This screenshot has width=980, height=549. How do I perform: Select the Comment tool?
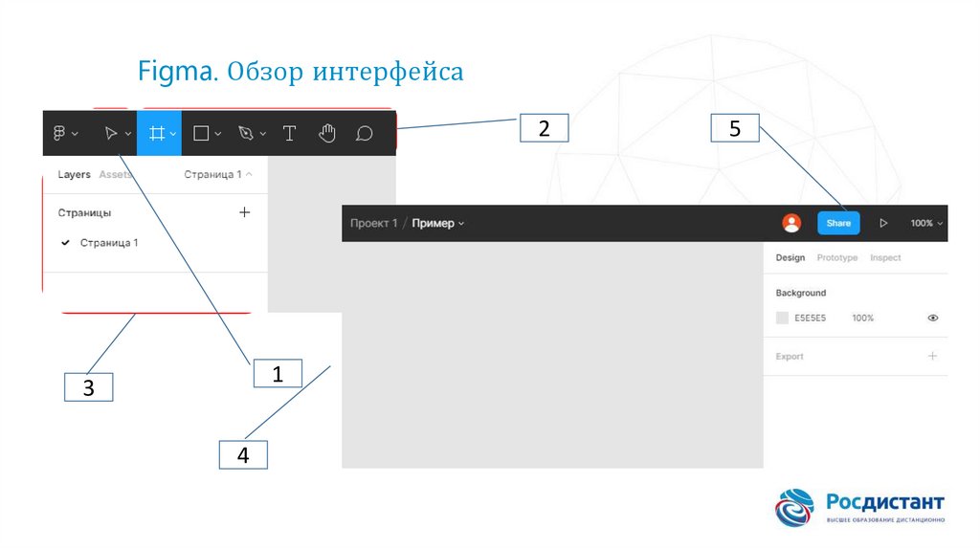[x=365, y=133]
